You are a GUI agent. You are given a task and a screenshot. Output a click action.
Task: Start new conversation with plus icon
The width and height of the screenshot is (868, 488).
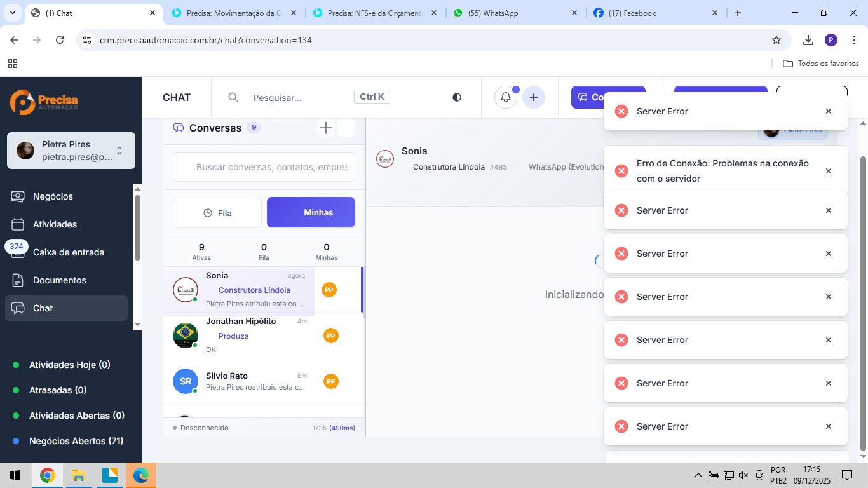(x=326, y=128)
